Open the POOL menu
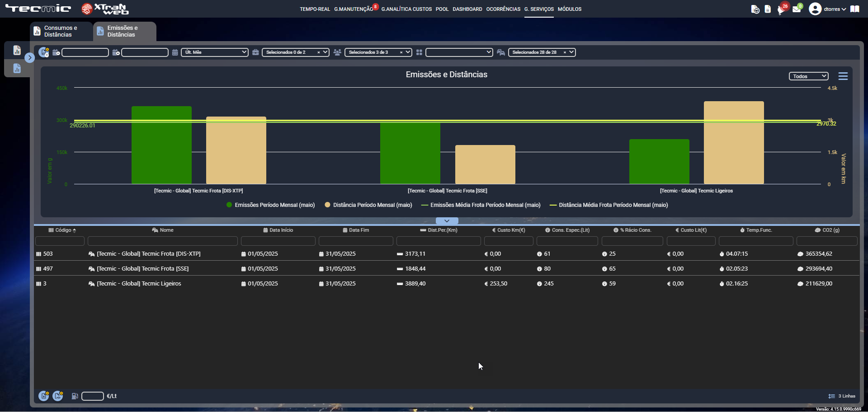Screen dimensions: 868x412 (x=442, y=9)
